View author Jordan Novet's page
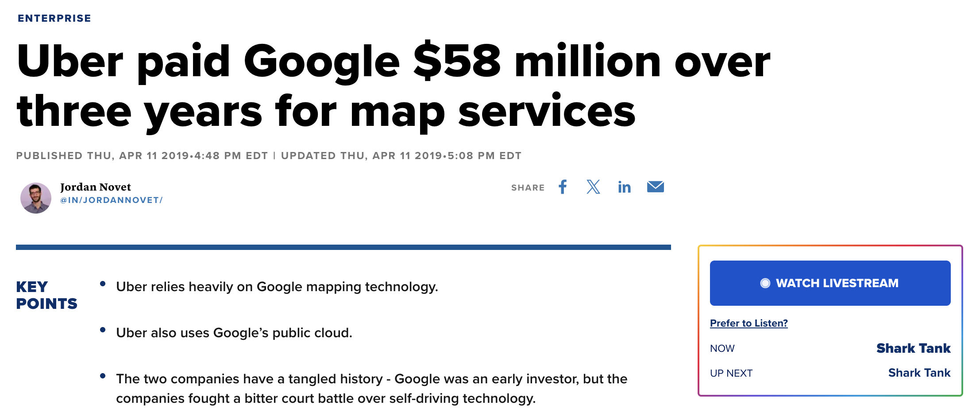 pyautogui.click(x=96, y=187)
